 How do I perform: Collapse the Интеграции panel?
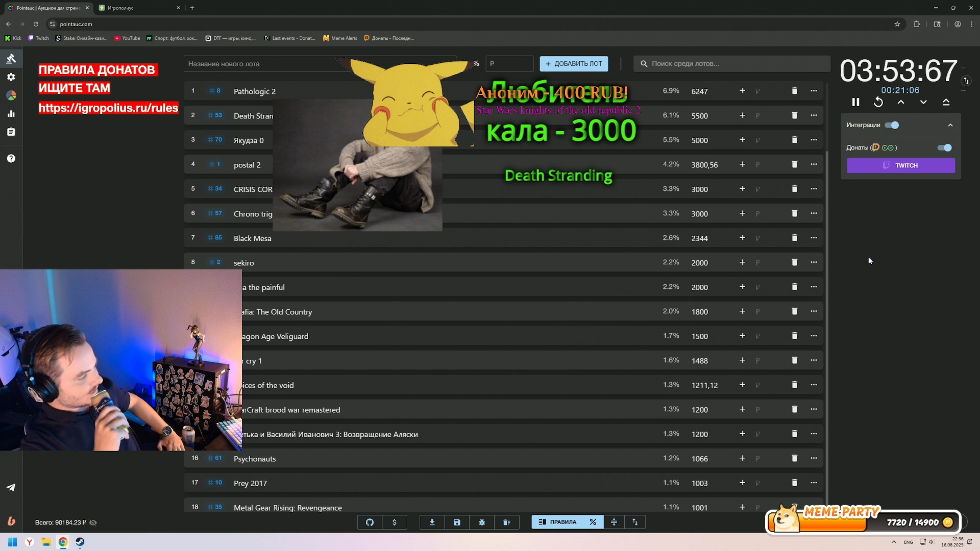tap(950, 125)
